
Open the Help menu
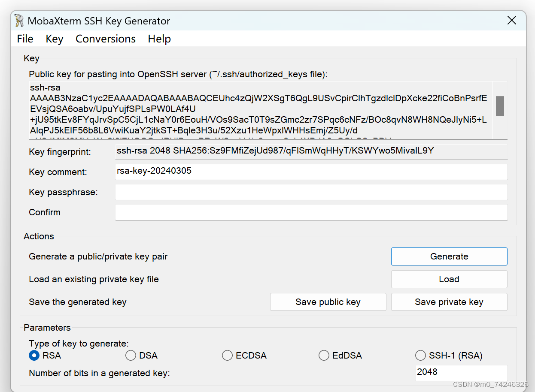pyautogui.click(x=159, y=39)
